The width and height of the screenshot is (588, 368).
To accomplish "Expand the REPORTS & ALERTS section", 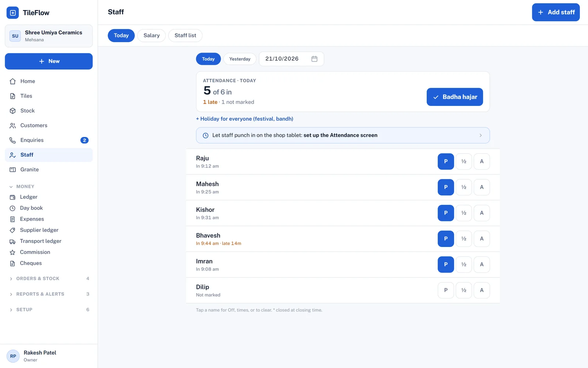I will pos(49,294).
